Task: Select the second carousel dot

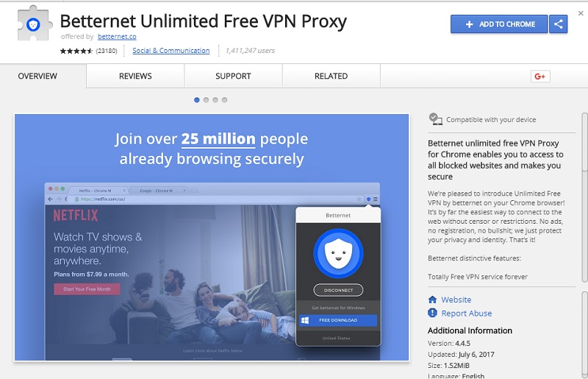Action: tap(206, 100)
